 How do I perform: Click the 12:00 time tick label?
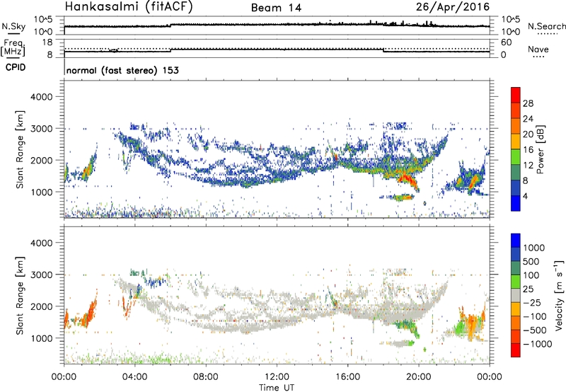click(x=277, y=377)
